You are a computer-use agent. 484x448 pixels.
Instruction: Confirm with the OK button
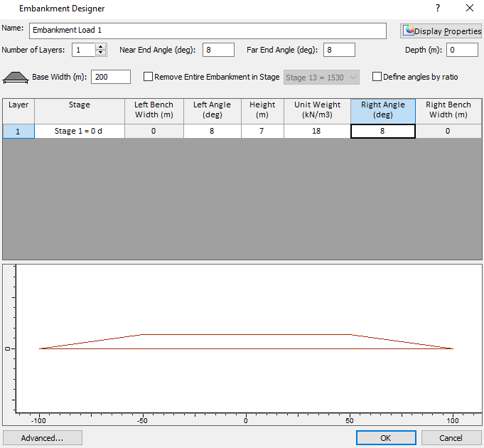(x=386, y=438)
